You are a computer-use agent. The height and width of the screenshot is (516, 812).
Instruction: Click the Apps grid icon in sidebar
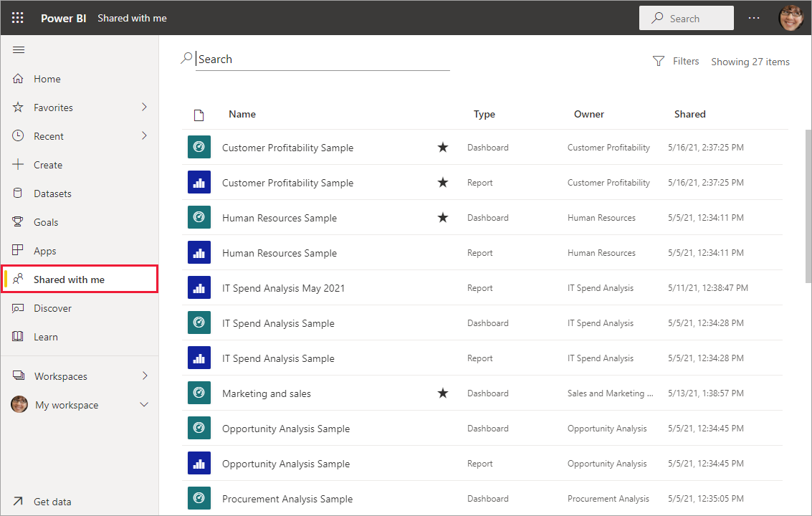pos(18,250)
